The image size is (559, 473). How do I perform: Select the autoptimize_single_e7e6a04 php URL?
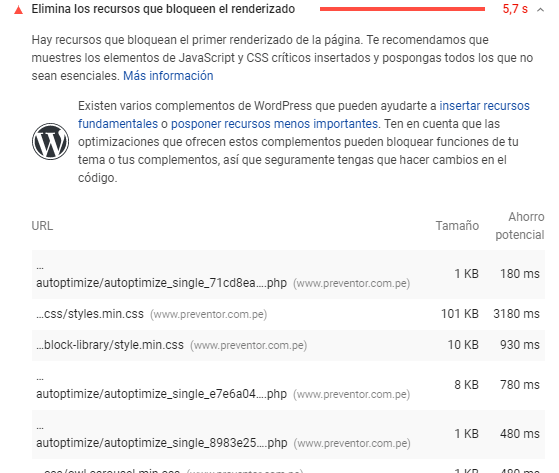161,394
